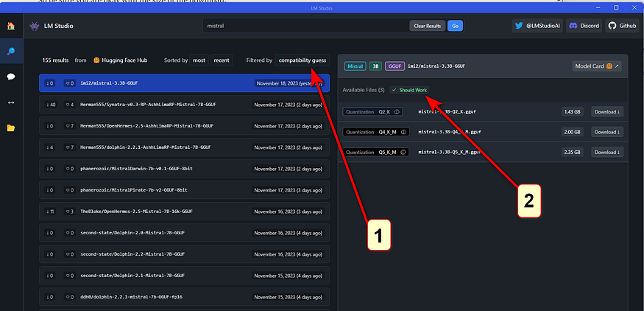Toggle the compatibility guess filter
Viewport: 644px width, 311px height.
[302, 60]
